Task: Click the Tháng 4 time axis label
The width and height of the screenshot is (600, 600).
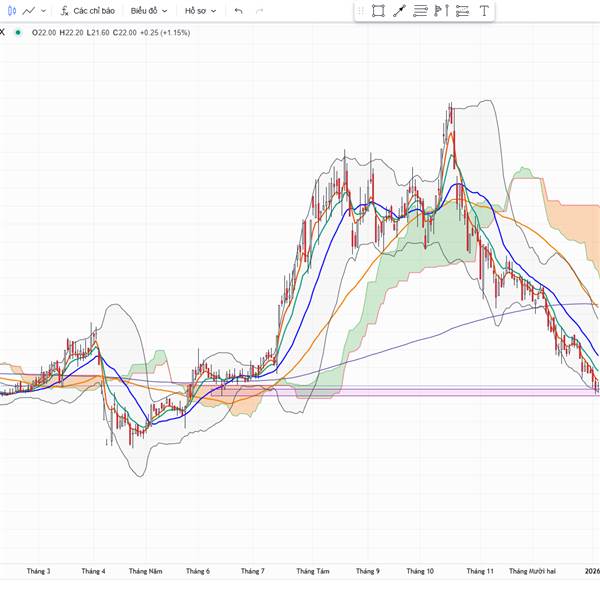Action: [x=93, y=571]
